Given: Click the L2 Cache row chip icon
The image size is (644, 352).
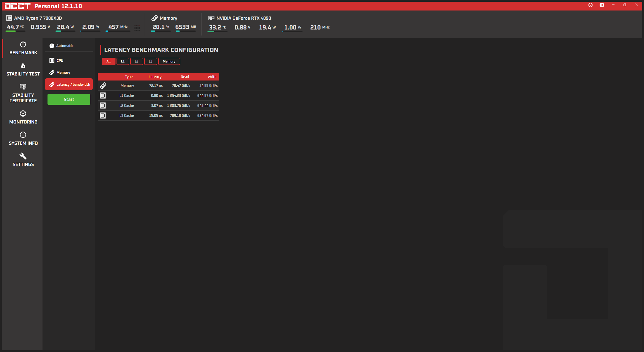Looking at the screenshot, I should (x=103, y=105).
